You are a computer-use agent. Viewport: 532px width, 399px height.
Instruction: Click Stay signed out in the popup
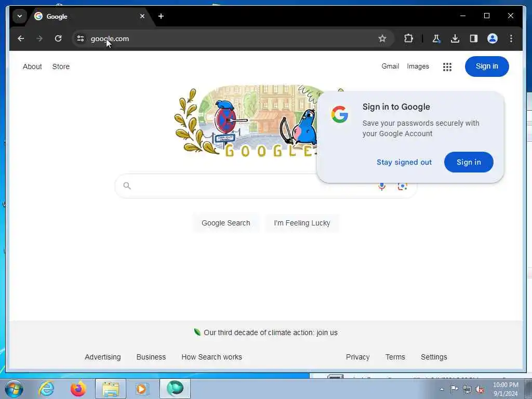(404, 162)
